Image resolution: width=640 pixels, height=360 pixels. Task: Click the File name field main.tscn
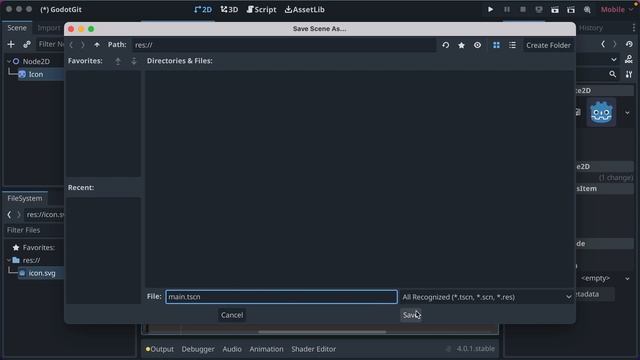click(x=281, y=297)
